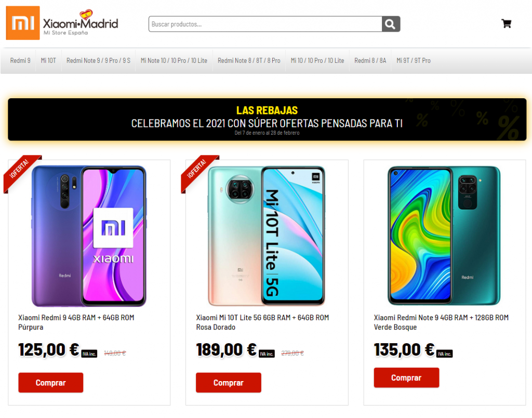Select Mi Note 10 / 10 Pro / 10 Lite

point(174,60)
